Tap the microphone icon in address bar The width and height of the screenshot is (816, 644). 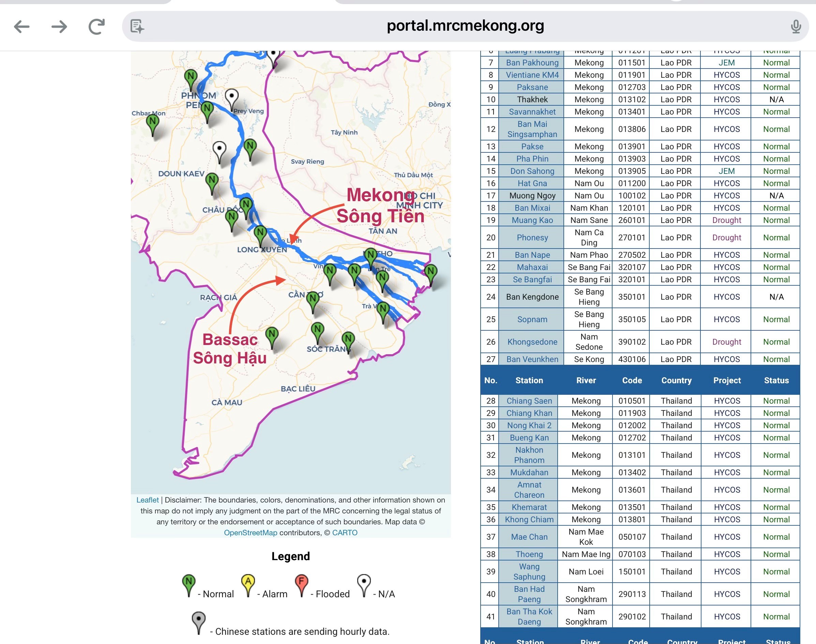(x=796, y=26)
